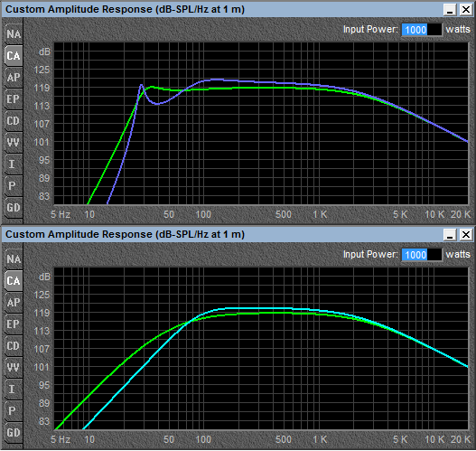Select the NA tab in top window
Viewport: 476px width, 451px height.
click(14, 34)
